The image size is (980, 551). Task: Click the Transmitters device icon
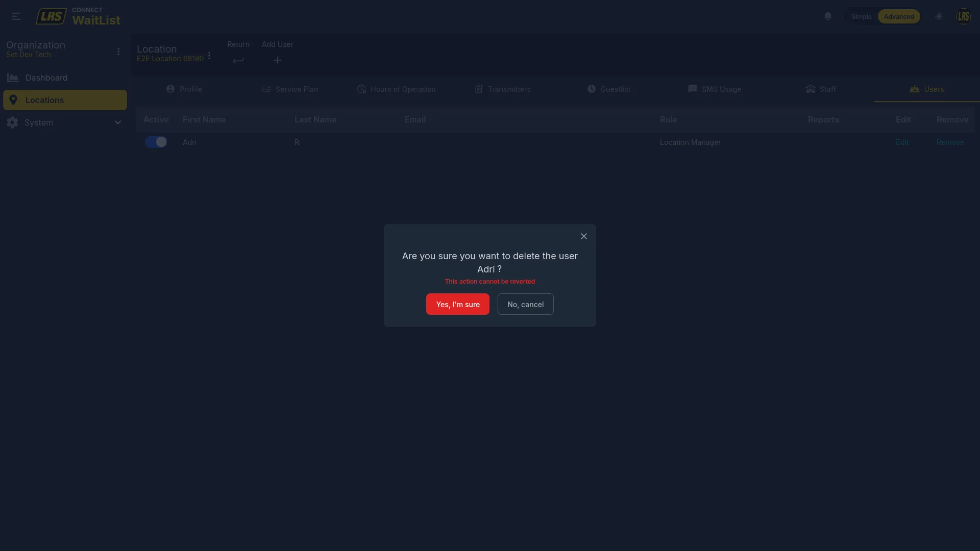click(x=479, y=89)
